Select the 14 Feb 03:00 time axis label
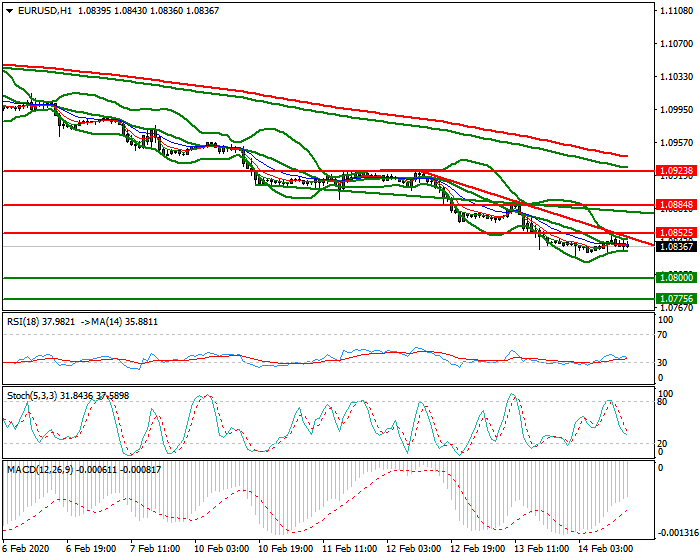The image size is (700, 560). 606,549
